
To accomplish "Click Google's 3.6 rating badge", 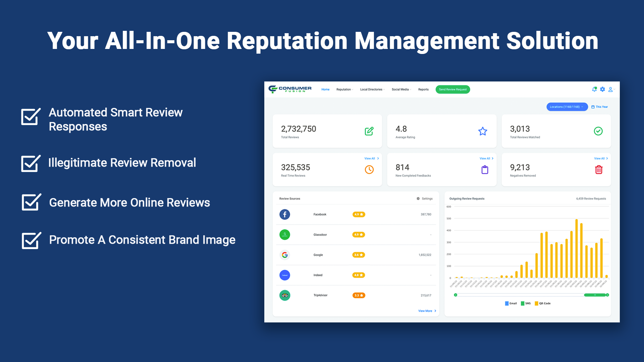I will tap(359, 255).
